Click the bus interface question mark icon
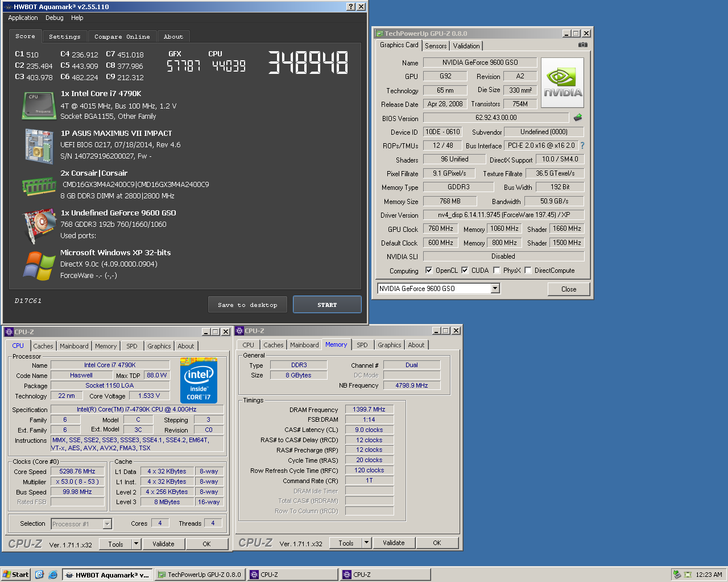This screenshot has width=728, height=582. pos(582,145)
